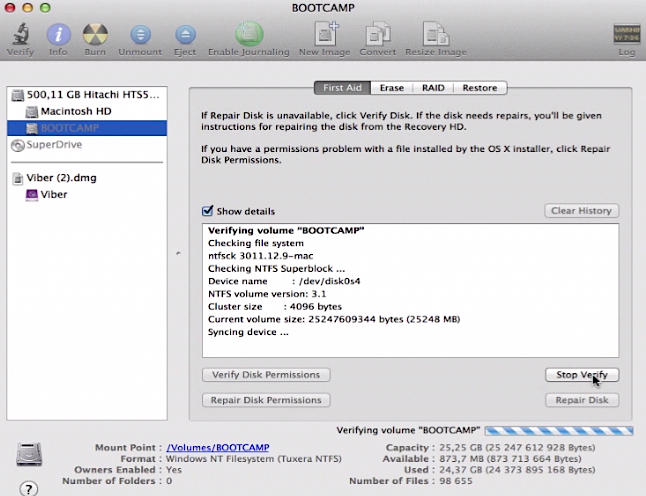
Task: Click the Stop Verify button
Action: click(582, 375)
